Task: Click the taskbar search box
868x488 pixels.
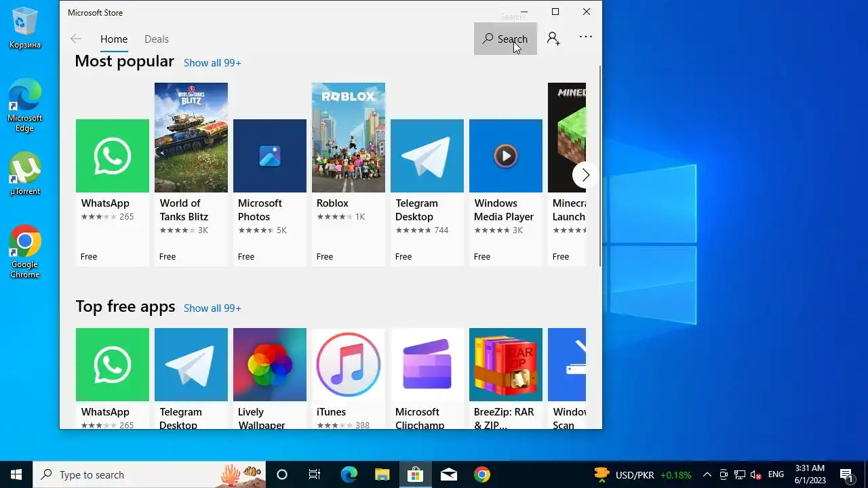Action: (149, 474)
